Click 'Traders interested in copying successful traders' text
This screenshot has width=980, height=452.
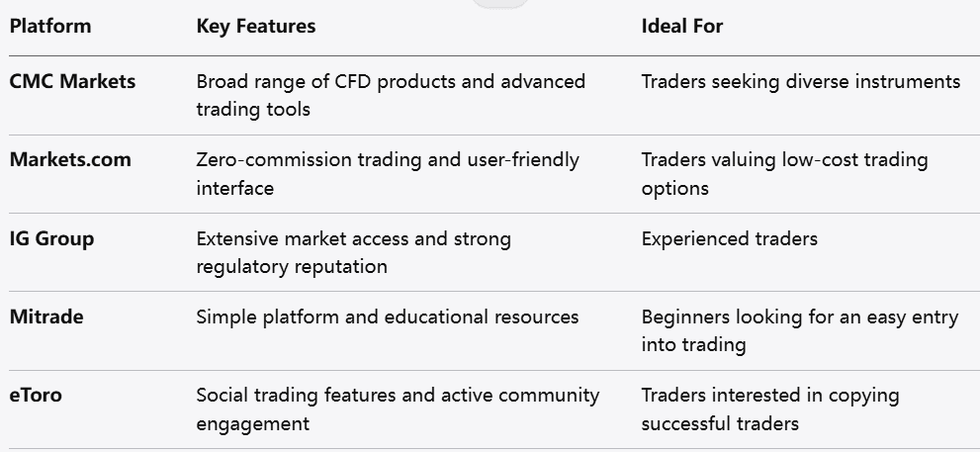coord(770,408)
